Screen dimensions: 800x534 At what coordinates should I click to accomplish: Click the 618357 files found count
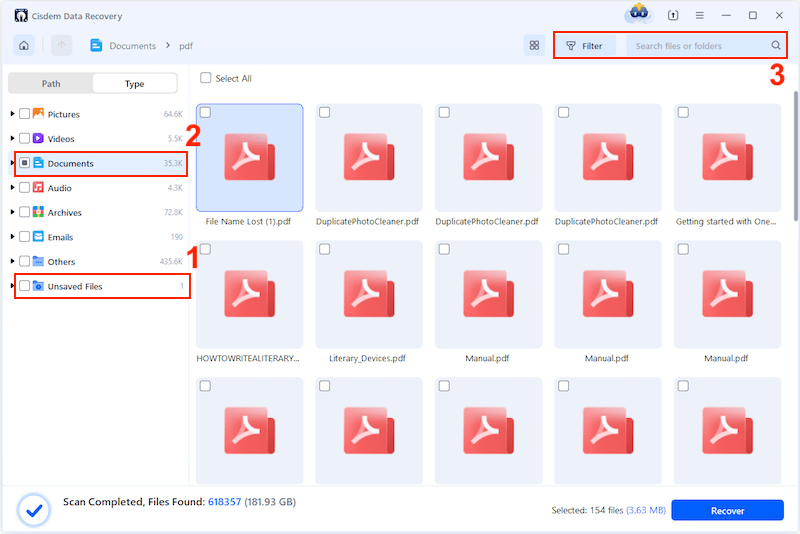click(x=224, y=502)
